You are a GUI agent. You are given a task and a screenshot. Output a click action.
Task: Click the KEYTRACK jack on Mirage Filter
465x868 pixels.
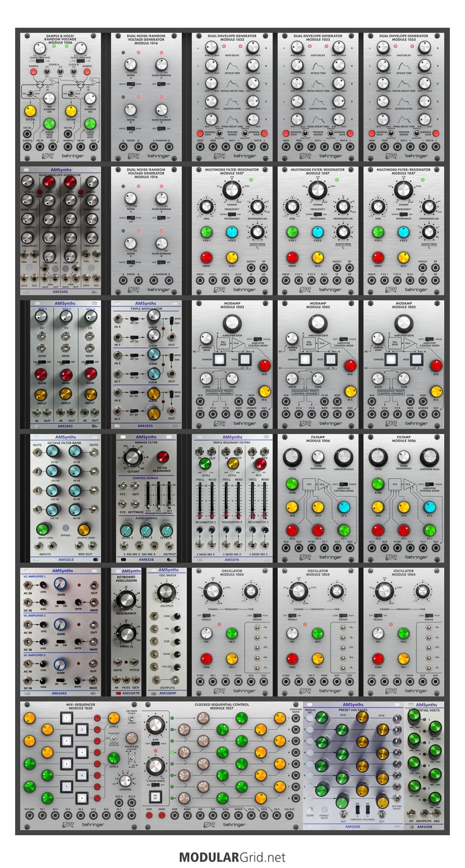[135, 504]
